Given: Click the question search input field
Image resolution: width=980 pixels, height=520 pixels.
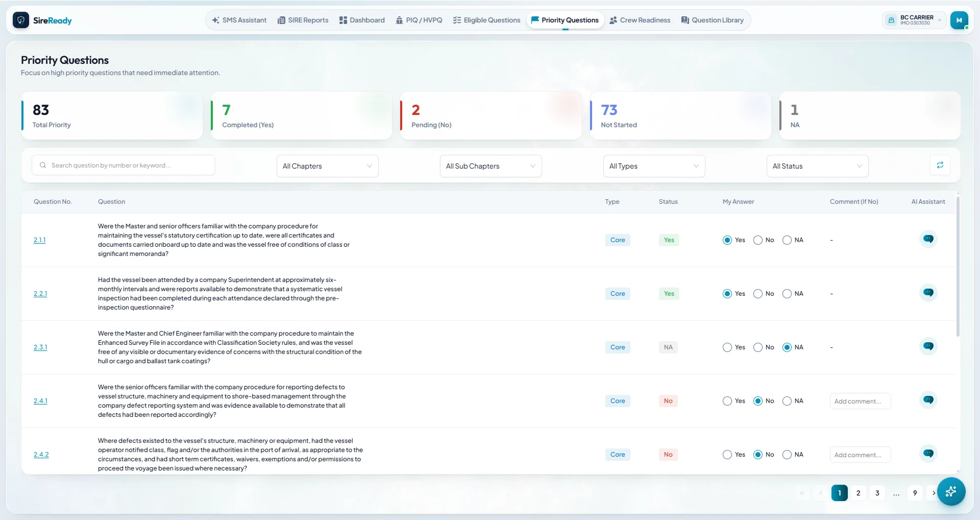Looking at the screenshot, I should tap(123, 165).
